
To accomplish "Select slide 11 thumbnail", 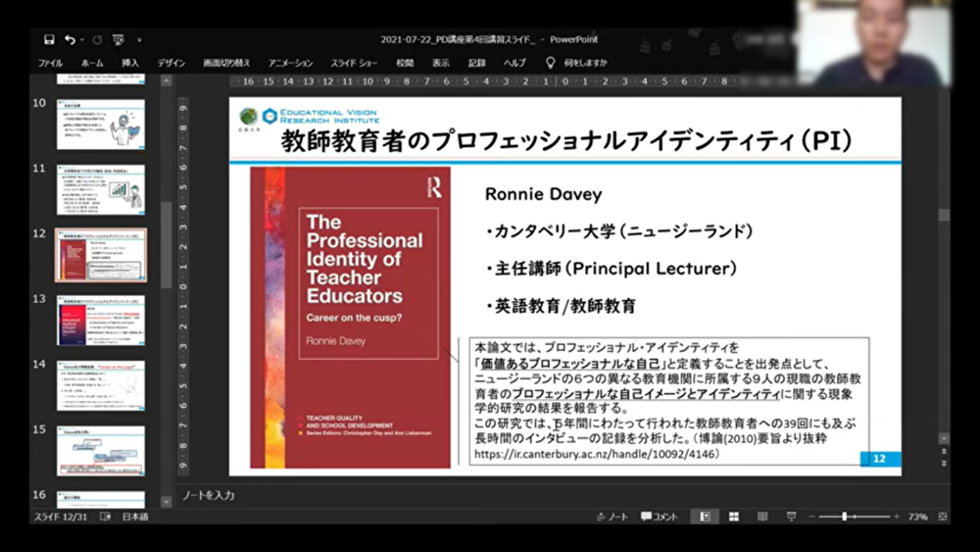I will pyautogui.click(x=101, y=189).
